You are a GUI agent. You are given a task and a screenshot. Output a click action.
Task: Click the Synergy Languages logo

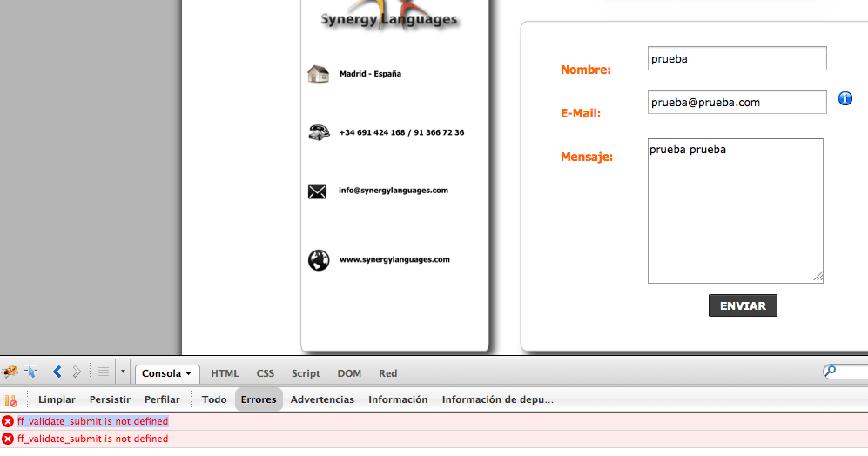coord(389,16)
